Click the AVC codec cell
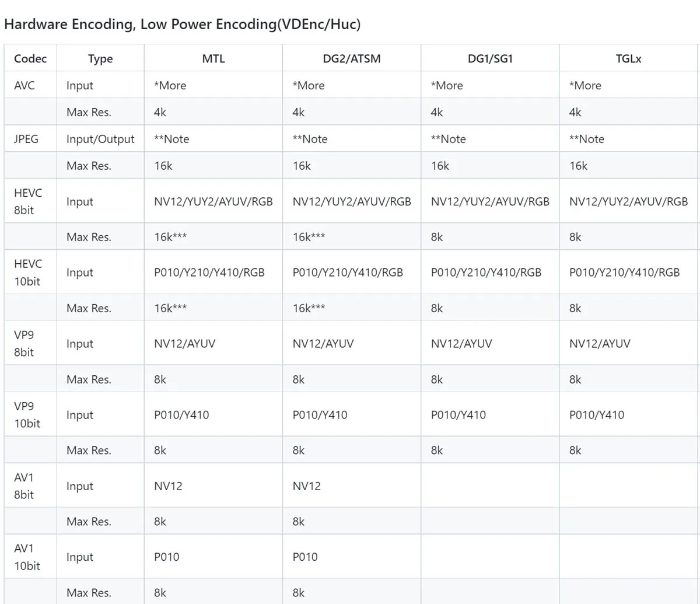This screenshot has height=604, width=700. (x=24, y=85)
